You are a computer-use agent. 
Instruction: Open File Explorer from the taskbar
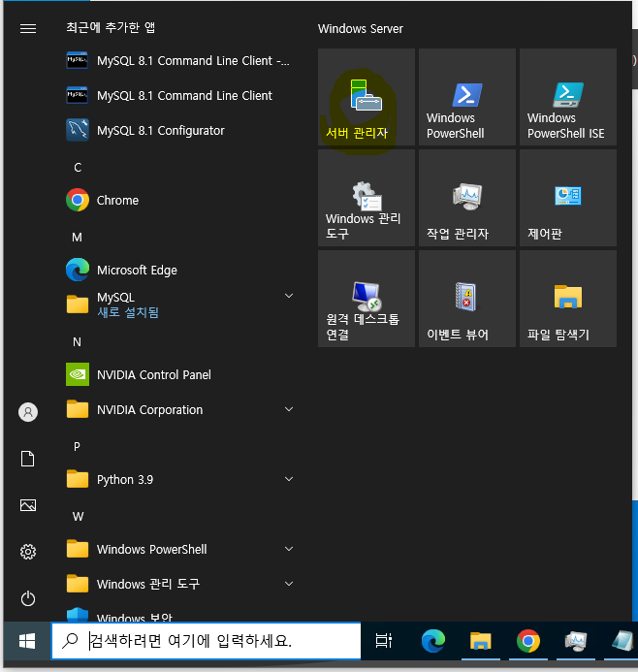point(480,641)
